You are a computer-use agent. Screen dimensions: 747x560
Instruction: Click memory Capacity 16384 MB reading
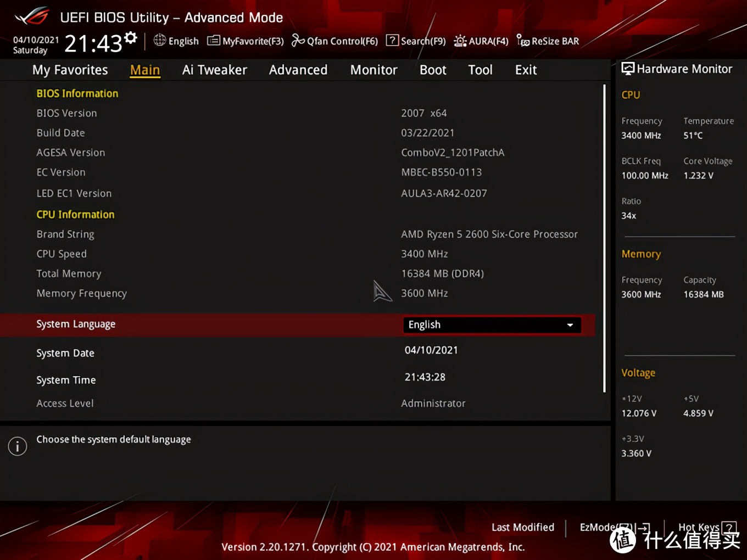click(704, 295)
